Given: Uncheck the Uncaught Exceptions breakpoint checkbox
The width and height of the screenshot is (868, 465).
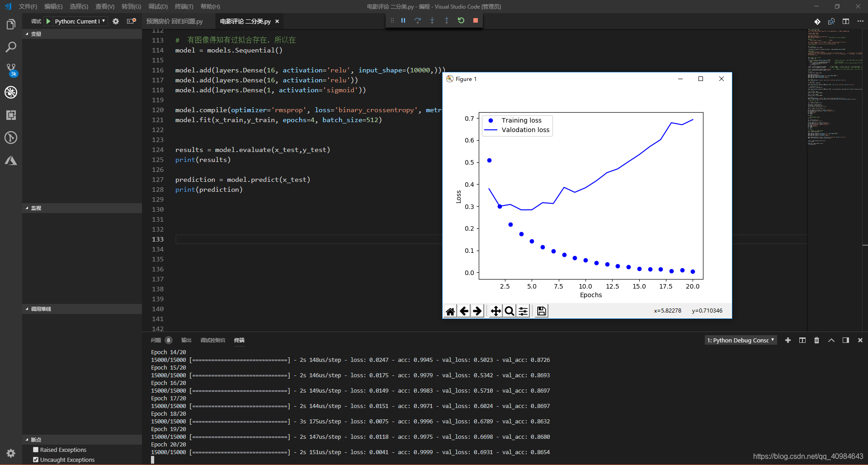Looking at the screenshot, I should [36, 460].
